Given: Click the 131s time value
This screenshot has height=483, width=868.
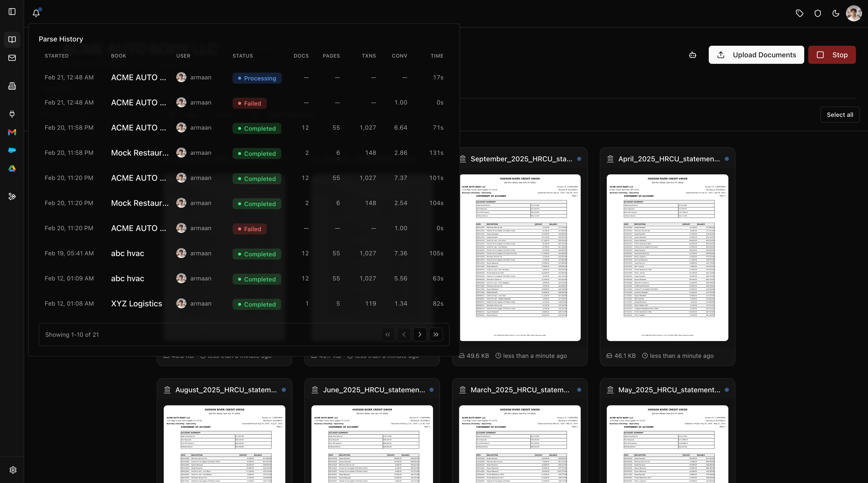Looking at the screenshot, I should 436,153.
